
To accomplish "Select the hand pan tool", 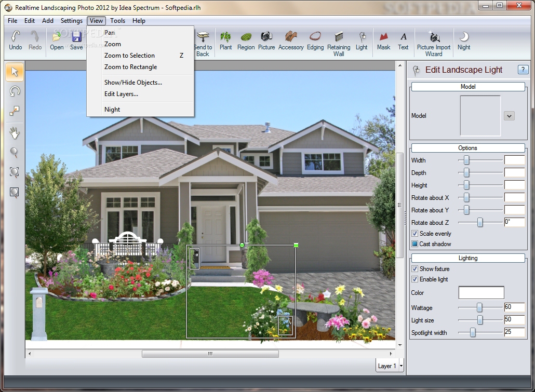I will point(15,133).
